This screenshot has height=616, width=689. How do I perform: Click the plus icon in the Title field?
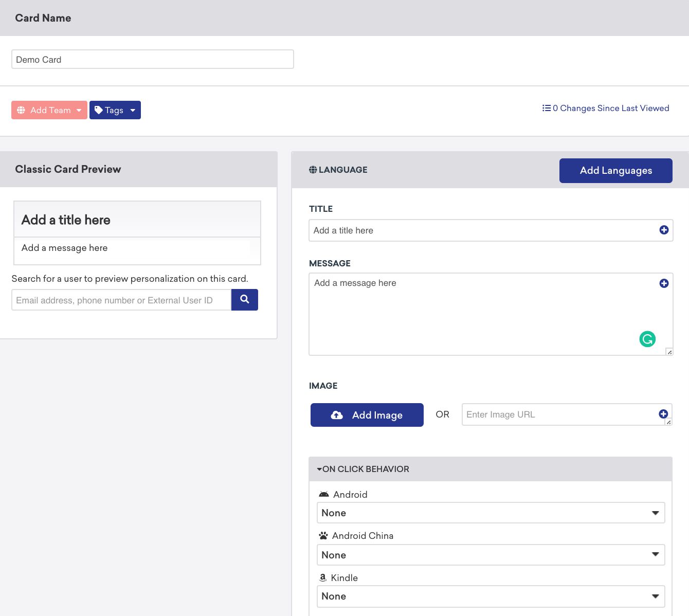click(x=664, y=230)
